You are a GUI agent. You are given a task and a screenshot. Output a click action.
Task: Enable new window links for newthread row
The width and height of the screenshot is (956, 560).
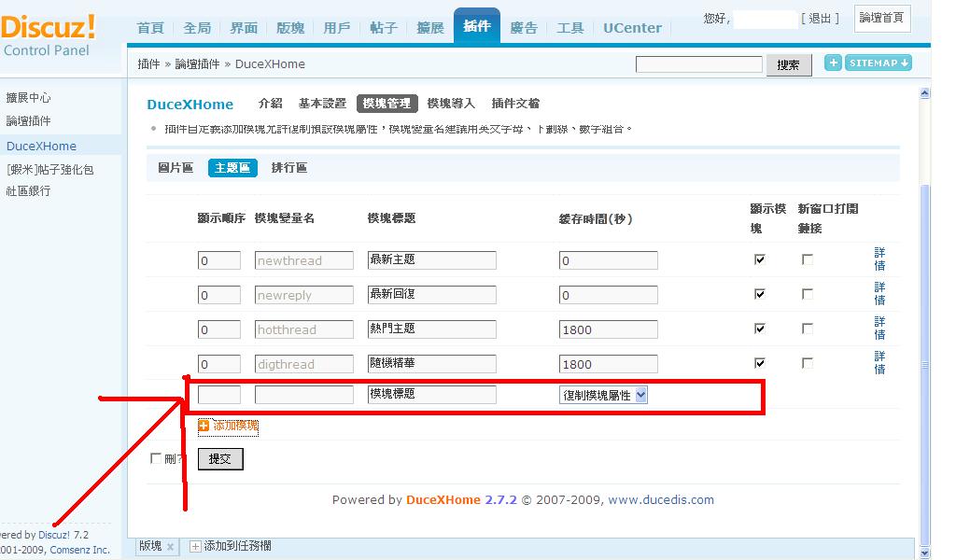click(808, 259)
